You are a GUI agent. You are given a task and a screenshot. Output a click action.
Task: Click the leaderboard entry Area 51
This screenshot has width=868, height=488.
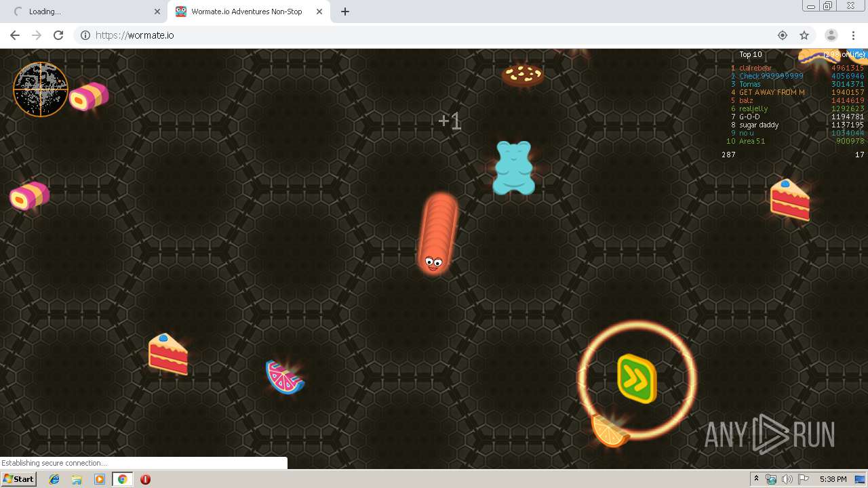[x=752, y=141]
